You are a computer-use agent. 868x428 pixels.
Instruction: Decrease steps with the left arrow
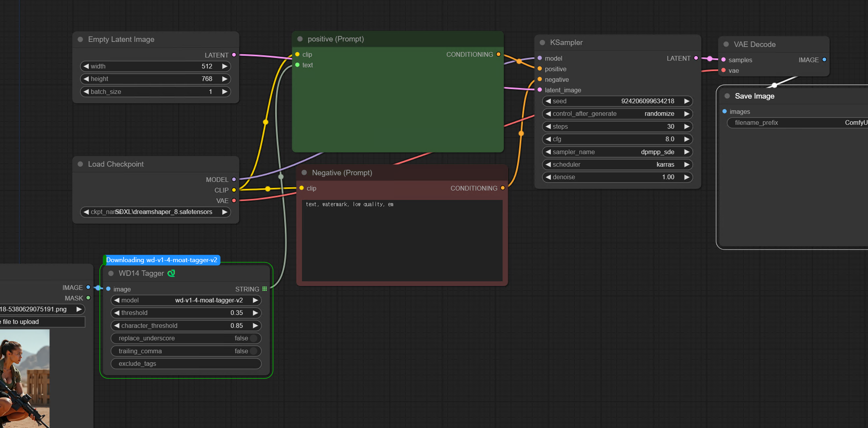coord(548,126)
